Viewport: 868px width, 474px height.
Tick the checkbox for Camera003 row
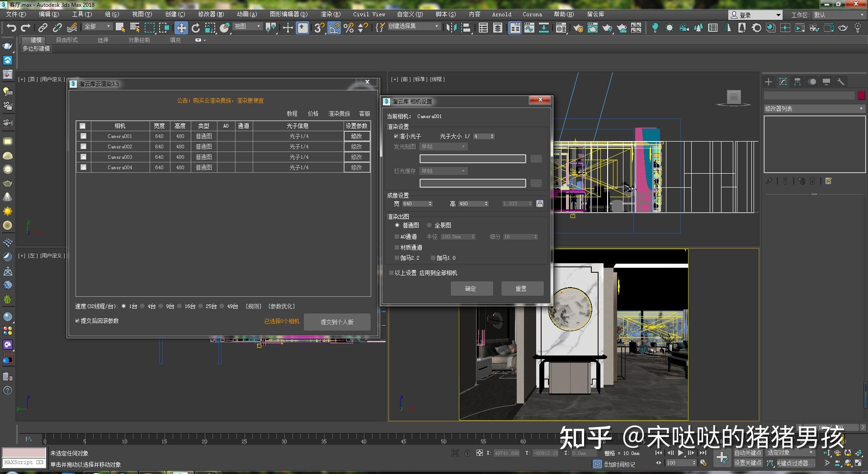pyautogui.click(x=83, y=157)
